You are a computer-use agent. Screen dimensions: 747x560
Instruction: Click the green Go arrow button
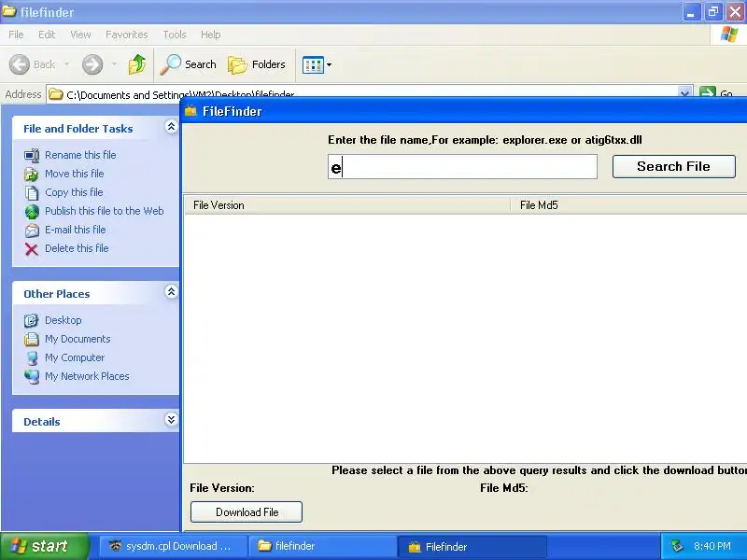click(708, 91)
